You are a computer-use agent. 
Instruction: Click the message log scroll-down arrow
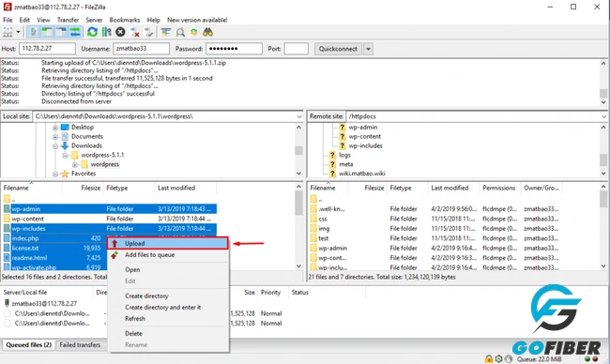tap(603, 102)
